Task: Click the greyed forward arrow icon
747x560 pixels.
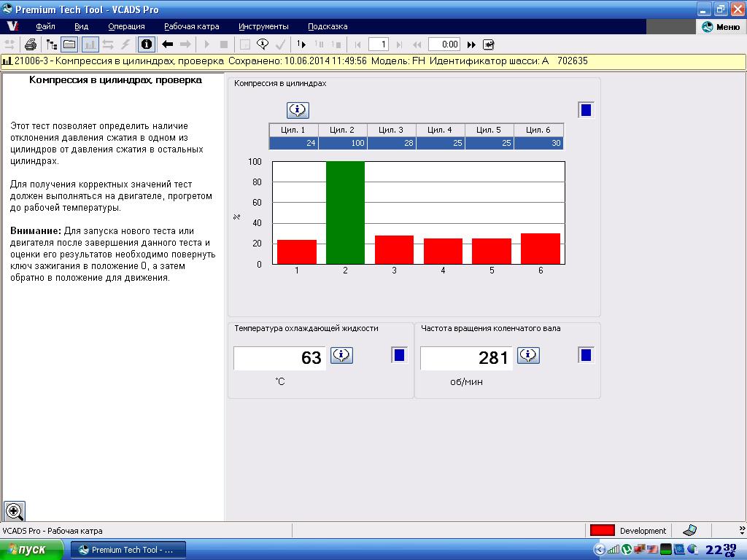Action: coord(185,44)
